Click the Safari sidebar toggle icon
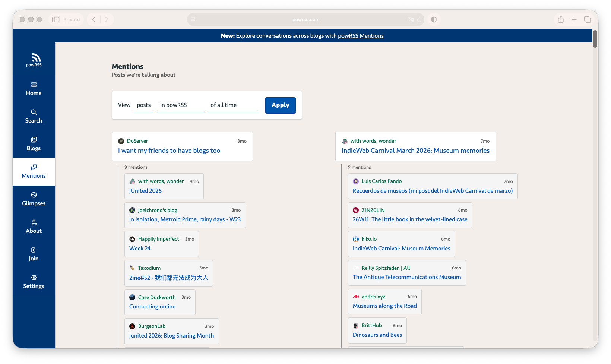Screen dimensions: 611x364 (56, 19)
